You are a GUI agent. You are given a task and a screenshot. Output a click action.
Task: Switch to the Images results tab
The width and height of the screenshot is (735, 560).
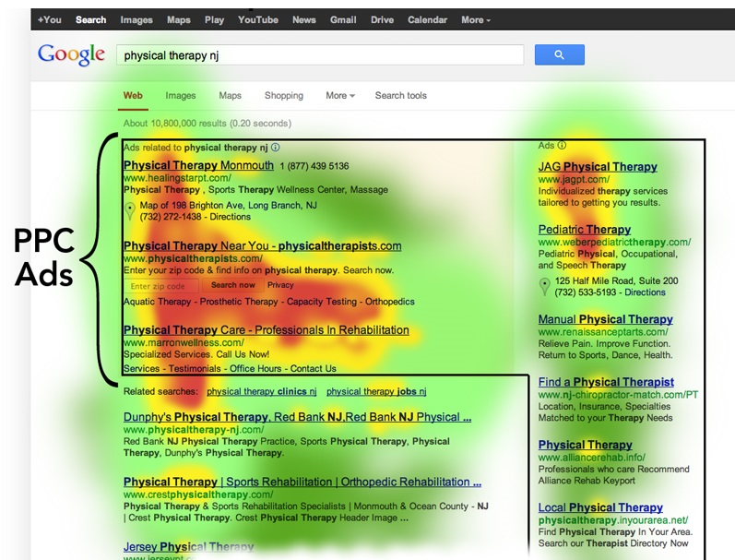point(181,96)
